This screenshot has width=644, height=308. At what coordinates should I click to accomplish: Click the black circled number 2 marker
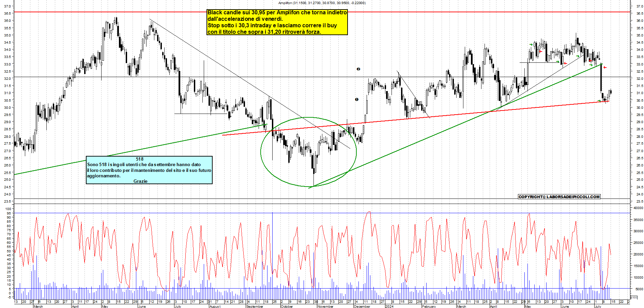(x=358, y=69)
